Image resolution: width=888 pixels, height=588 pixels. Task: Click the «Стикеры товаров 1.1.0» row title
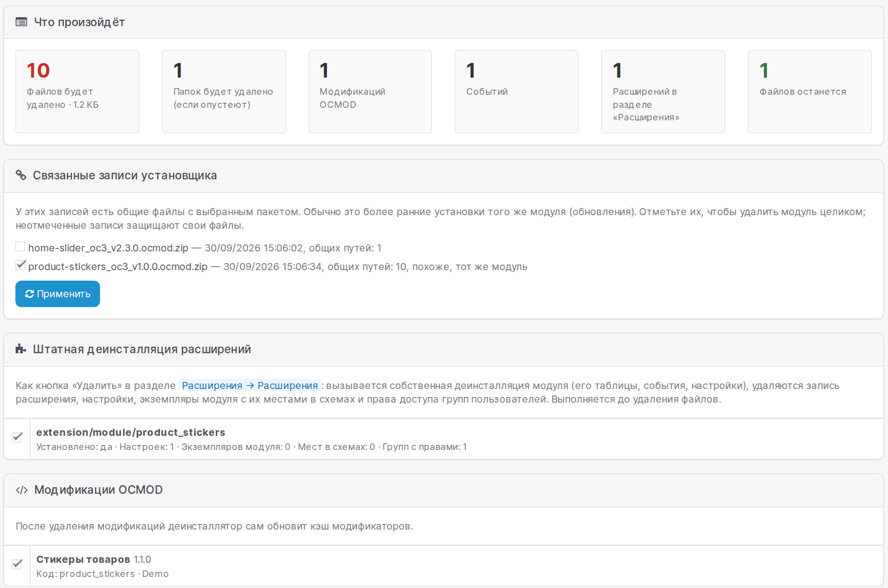point(94,559)
